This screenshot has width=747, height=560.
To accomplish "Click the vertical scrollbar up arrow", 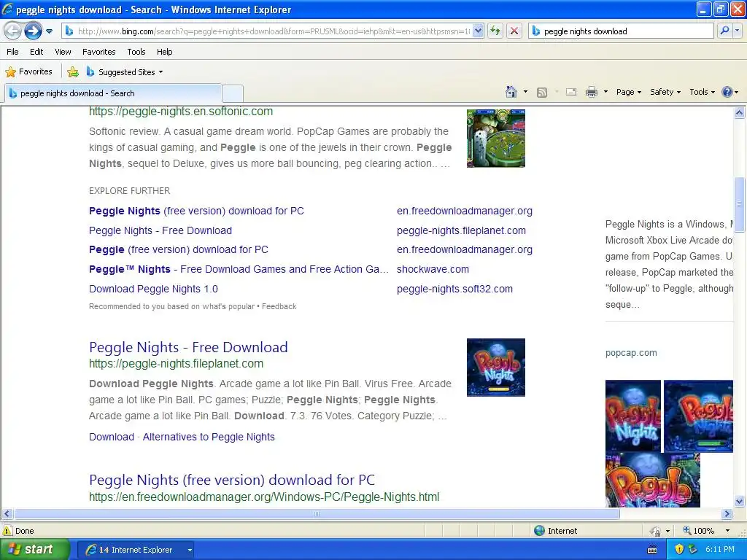I will point(740,113).
